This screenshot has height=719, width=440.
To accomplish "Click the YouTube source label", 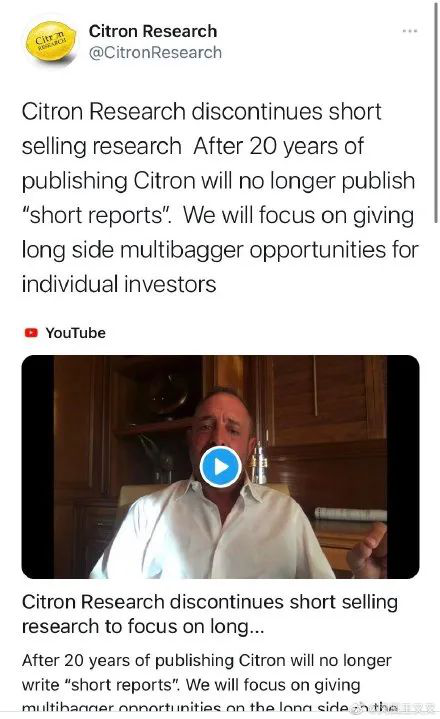I will 75,333.
